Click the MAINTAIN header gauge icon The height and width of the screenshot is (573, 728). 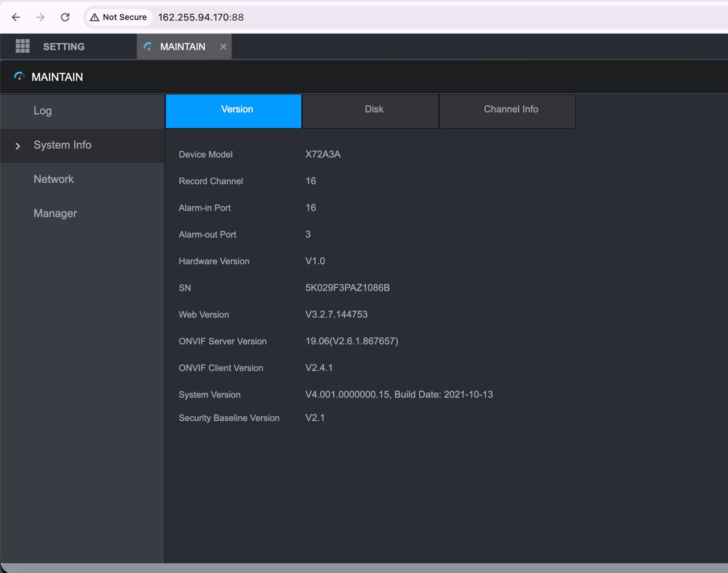tap(19, 76)
